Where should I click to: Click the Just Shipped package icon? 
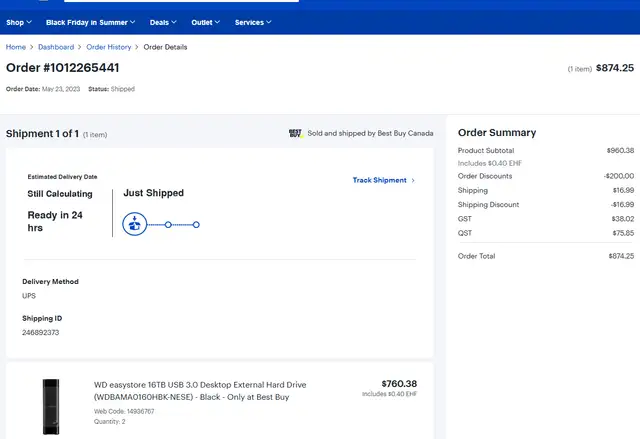pos(135,224)
